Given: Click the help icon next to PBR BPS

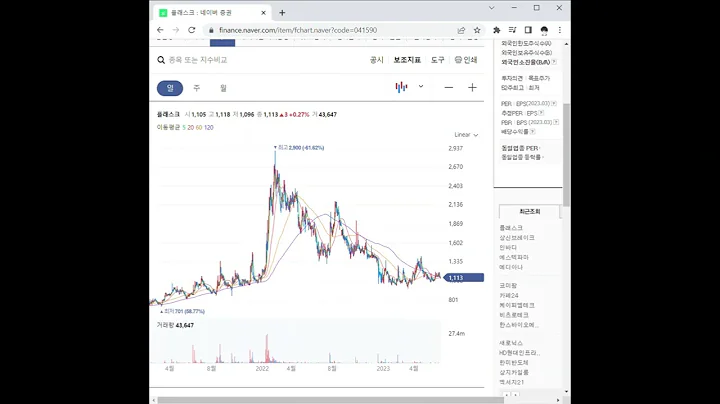Looking at the screenshot, I should [x=556, y=122].
